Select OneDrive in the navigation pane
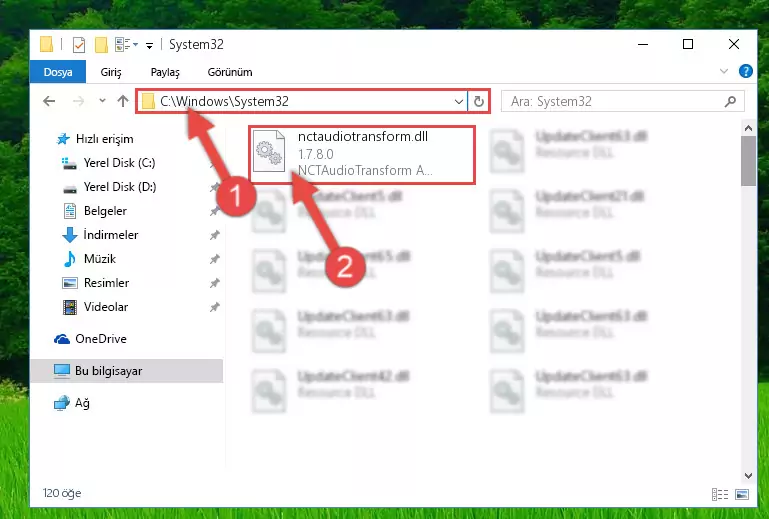Screen dimensions: 769x519 pos(91,339)
